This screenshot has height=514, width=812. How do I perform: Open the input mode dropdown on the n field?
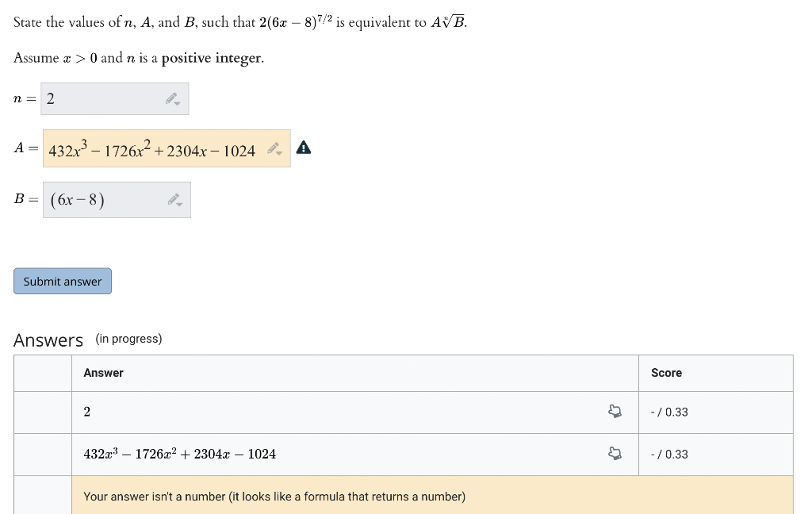coord(176,102)
